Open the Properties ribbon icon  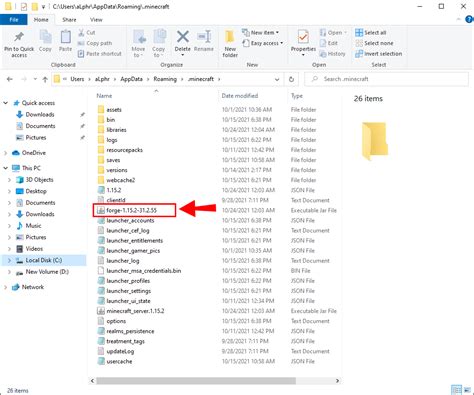[303, 37]
